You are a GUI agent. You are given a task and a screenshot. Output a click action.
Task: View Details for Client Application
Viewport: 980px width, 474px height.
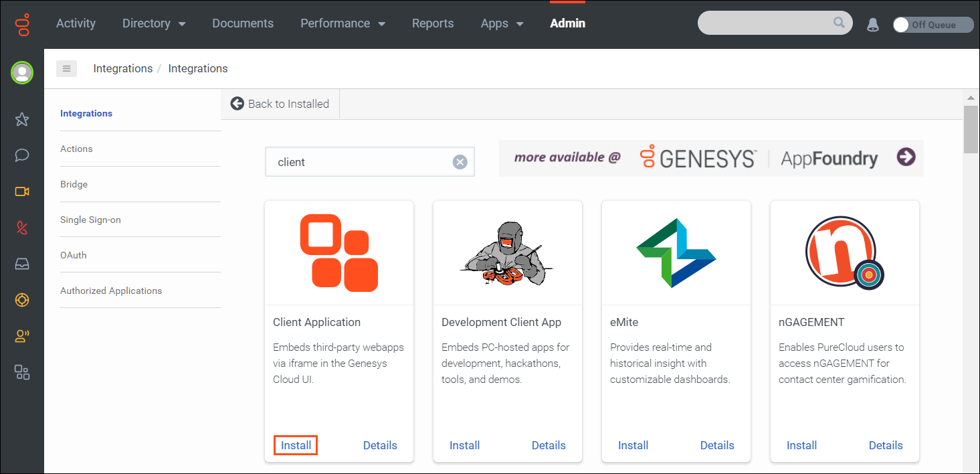point(380,445)
